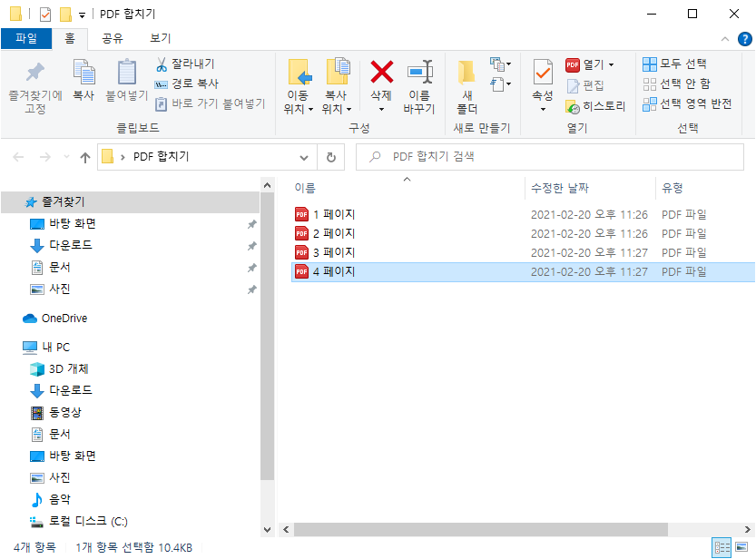Create 새 폴더 (New folder)
The image size is (756, 559).
click(466, 86)
